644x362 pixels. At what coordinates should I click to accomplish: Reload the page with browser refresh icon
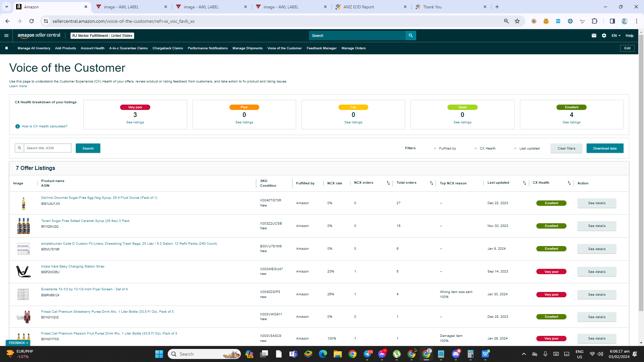click(32, 21)
